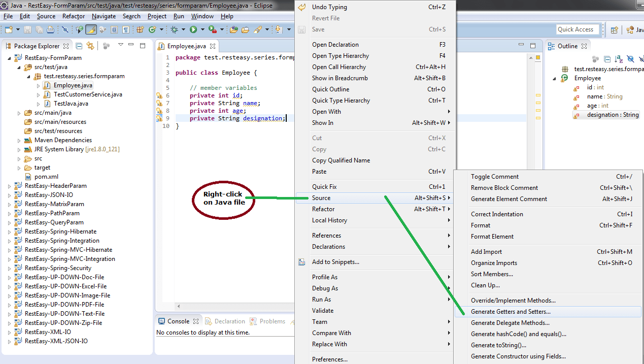Save the current file via toolbar icon
This screenshot has height=364, width=644.
pyautogui.click(x=28, y=29)
